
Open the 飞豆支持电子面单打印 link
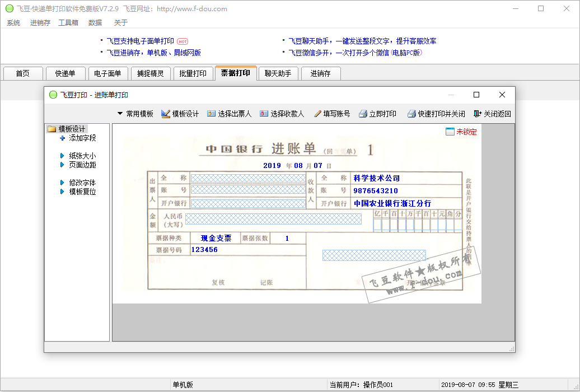(140, 41)
